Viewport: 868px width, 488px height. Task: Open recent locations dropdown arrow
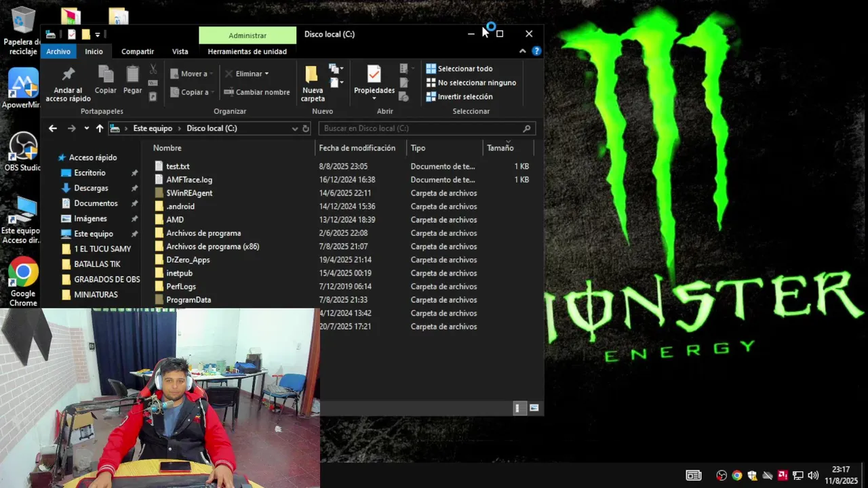click(x=86, y=128)
